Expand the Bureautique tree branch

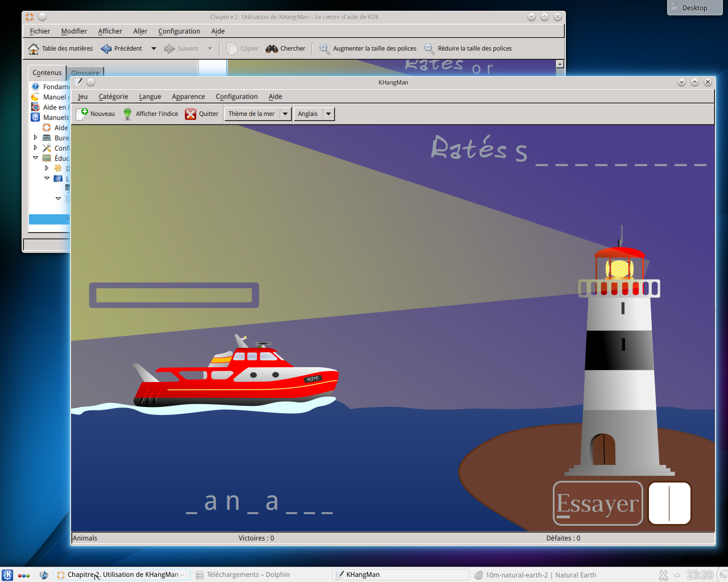point(35,138)
